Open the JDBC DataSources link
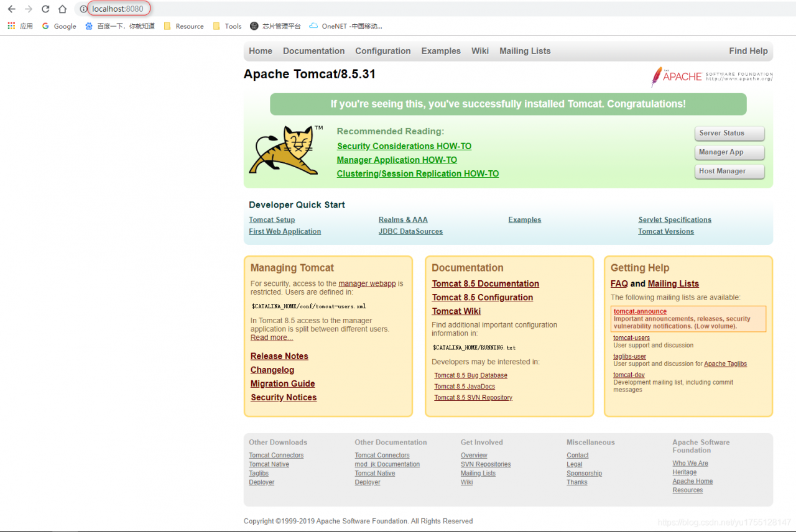This screenshot has height=532, width=796. (x=410, y=231)
